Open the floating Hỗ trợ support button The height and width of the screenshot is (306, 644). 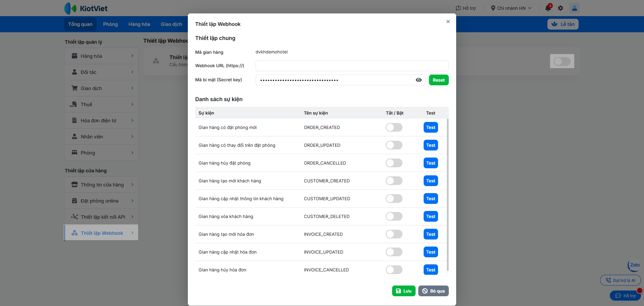tap(625, 296)
